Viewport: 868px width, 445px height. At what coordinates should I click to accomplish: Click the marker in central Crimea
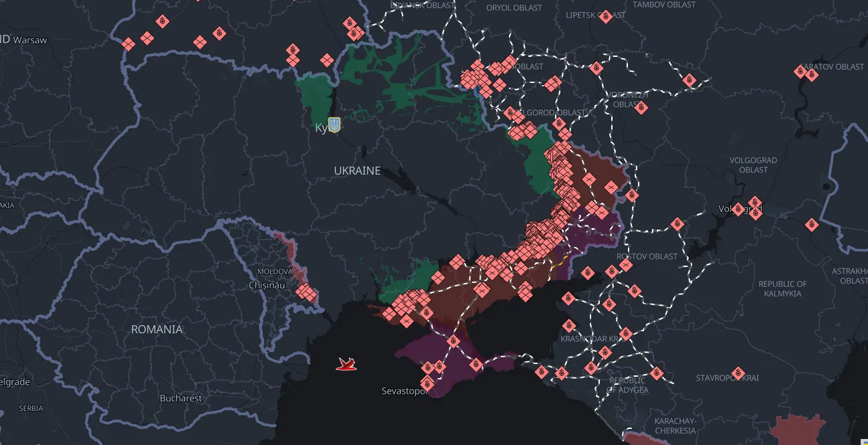pyautogui.click(x=453, y=341)
